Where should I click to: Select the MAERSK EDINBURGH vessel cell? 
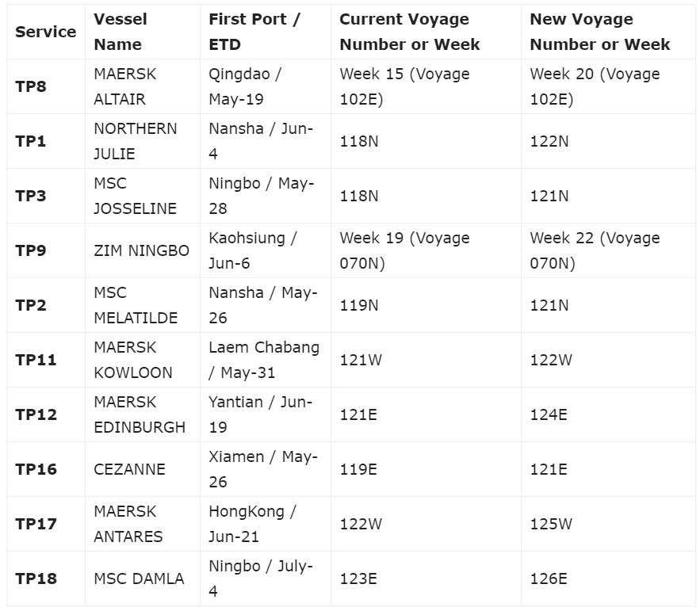(140, 414)
